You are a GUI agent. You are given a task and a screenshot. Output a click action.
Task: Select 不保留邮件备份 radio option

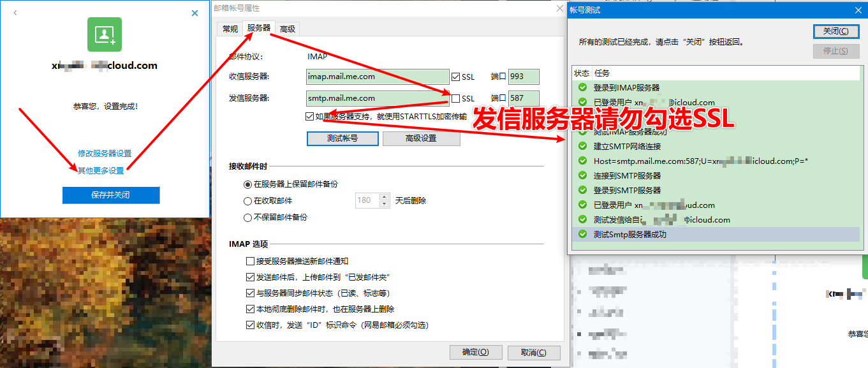(x=248, y=217)
